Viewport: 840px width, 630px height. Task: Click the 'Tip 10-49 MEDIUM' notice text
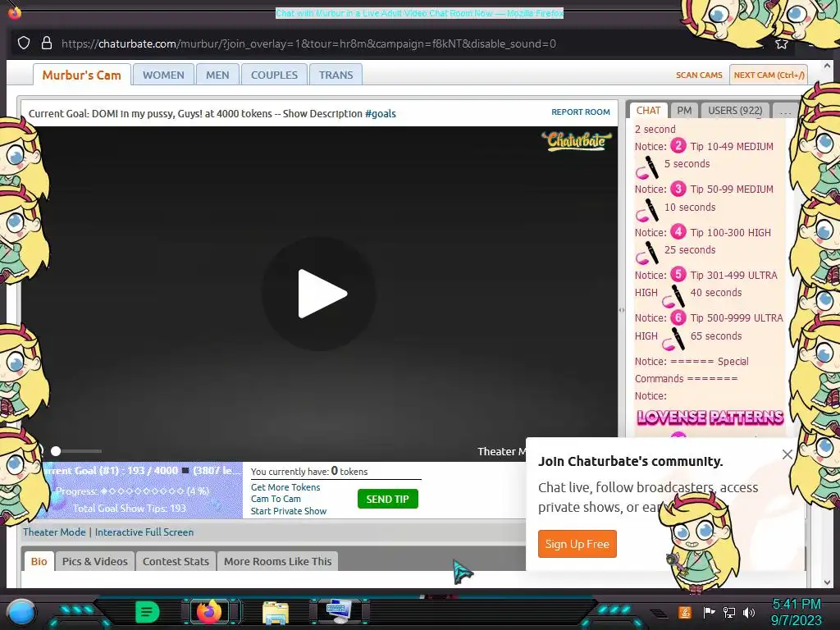click(732, 146)
